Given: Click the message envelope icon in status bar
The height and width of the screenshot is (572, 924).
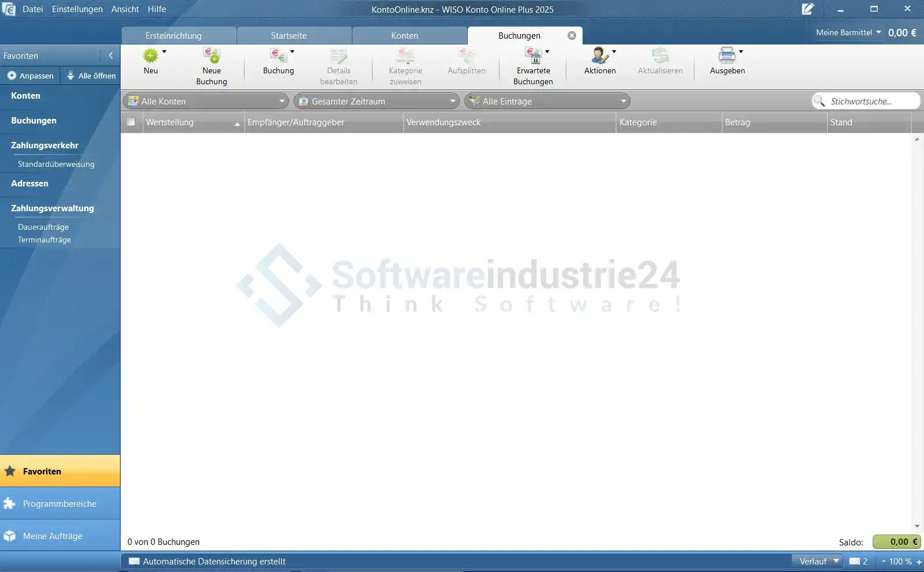Looking at the screenshot, I should pos(855,561).
